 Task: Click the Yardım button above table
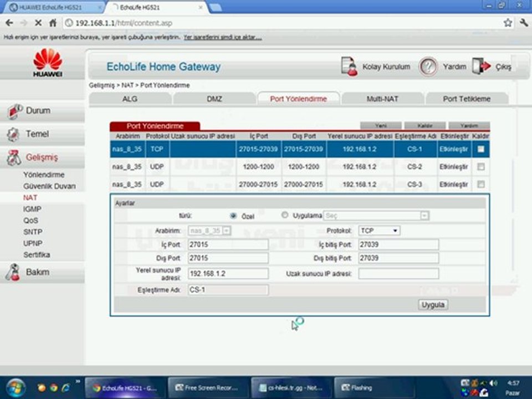coord(469,126)
